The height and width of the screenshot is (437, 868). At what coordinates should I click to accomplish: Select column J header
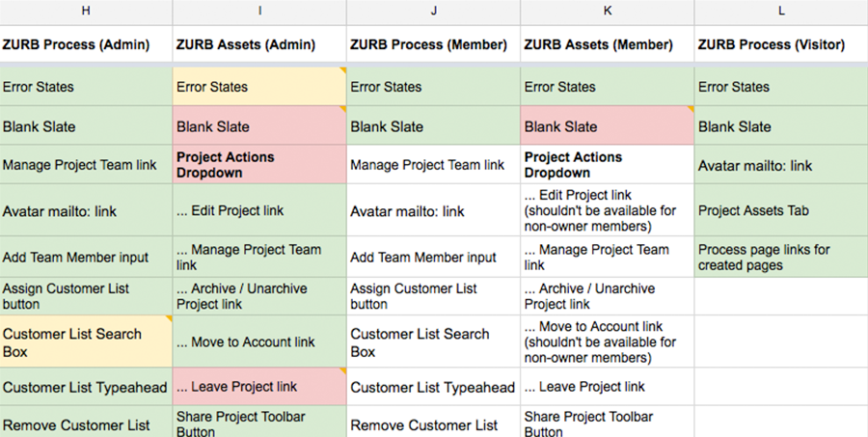(433, 12)
